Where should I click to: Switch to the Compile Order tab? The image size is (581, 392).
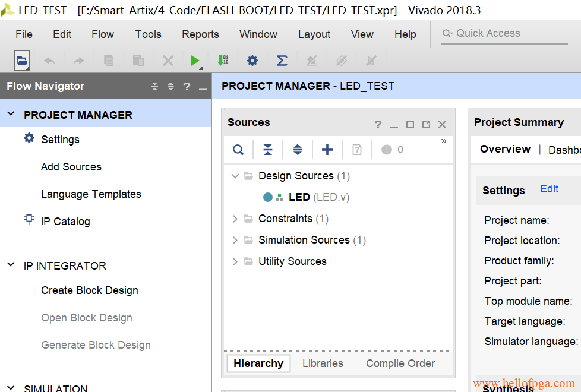pos(400,363)
